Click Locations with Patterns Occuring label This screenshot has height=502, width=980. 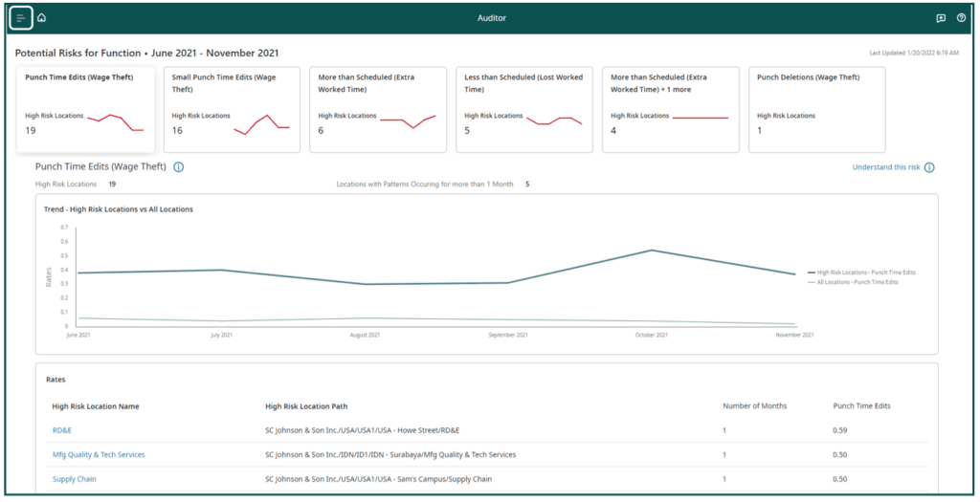pyautogui.click(x=425, y=185)
